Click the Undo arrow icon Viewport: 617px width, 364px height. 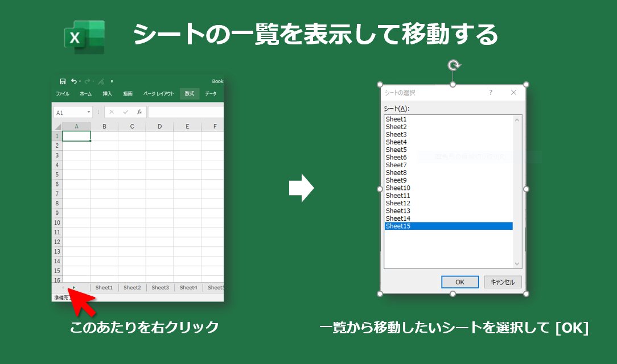73,81
